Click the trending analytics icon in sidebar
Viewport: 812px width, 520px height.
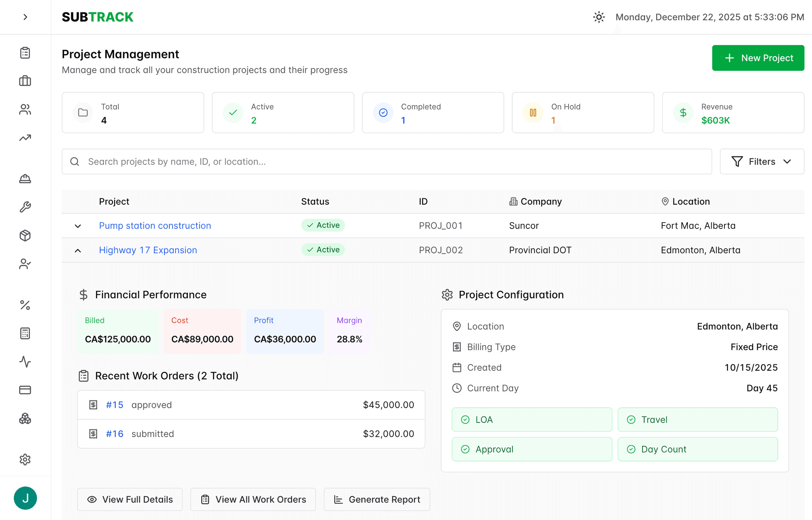point(25,137)
